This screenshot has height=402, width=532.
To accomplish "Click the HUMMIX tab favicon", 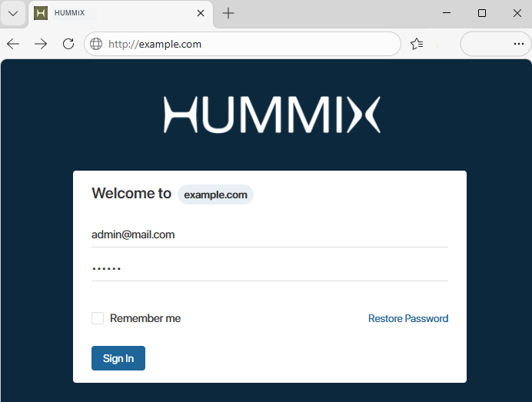I will (41, 13).
